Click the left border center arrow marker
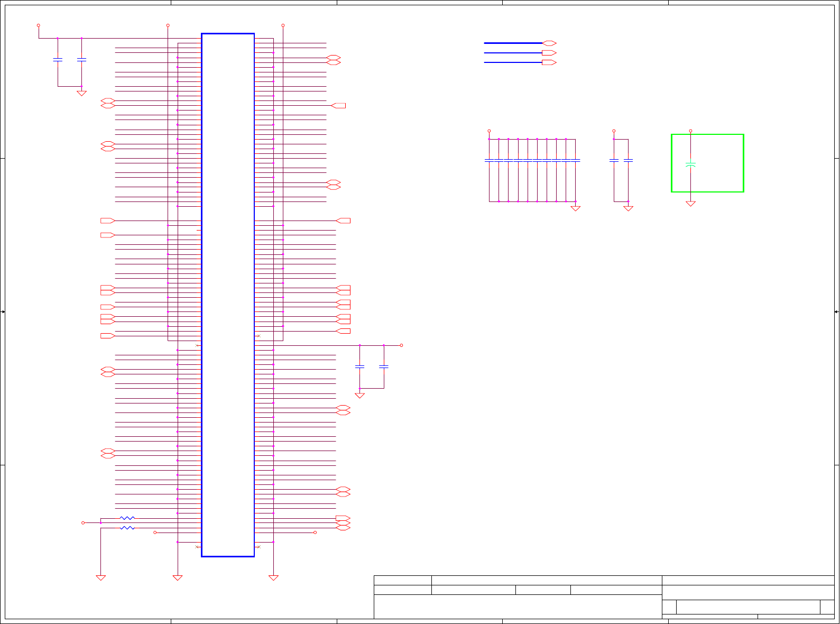Image resolution: width=840 pixels, height=624 pixels. [3, 312]
